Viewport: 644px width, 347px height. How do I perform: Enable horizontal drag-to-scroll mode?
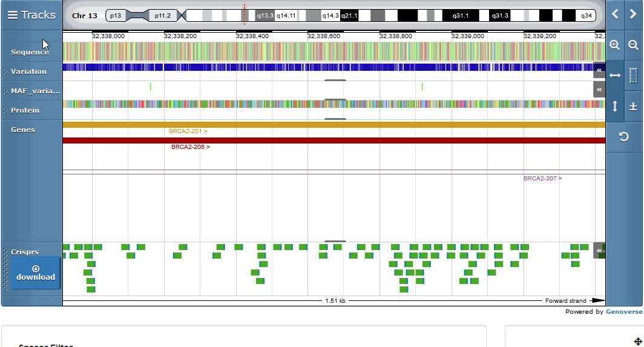tap(615, 75)
